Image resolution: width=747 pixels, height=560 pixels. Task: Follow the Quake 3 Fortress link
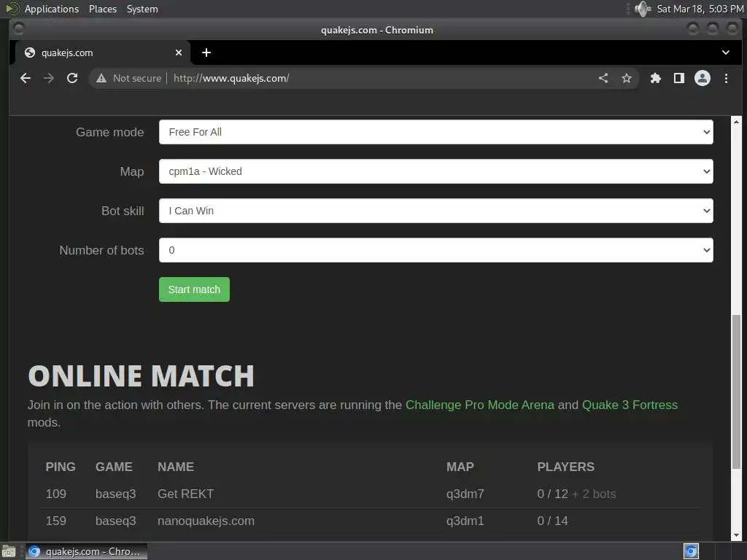coord(630,405)
